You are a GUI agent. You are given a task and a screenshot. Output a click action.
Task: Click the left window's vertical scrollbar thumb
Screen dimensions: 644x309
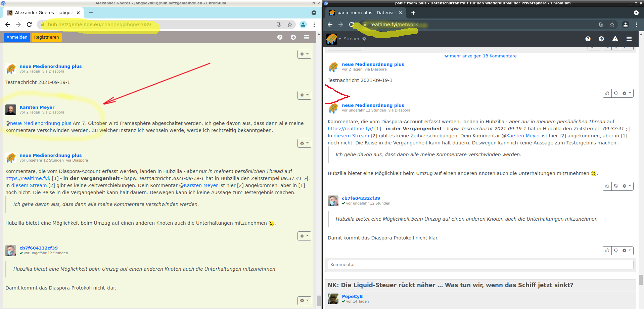click(319, 301)
